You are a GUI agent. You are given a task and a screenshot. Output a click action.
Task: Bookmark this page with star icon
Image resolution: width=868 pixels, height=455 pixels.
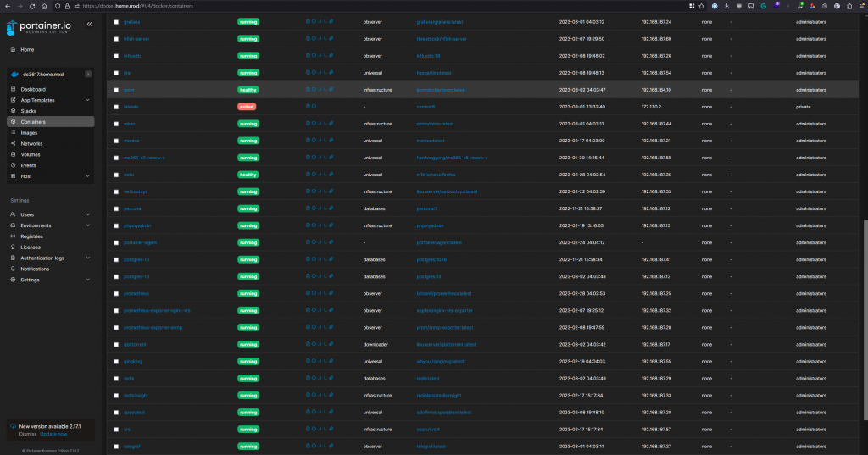(x=701, y=6)
